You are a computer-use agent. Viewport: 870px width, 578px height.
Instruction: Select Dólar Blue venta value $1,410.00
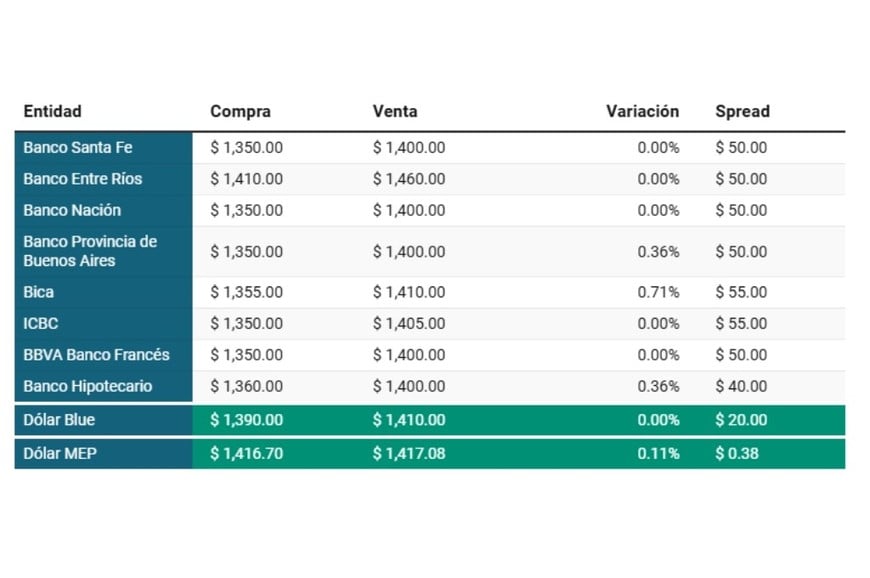(x=409, y=420)
